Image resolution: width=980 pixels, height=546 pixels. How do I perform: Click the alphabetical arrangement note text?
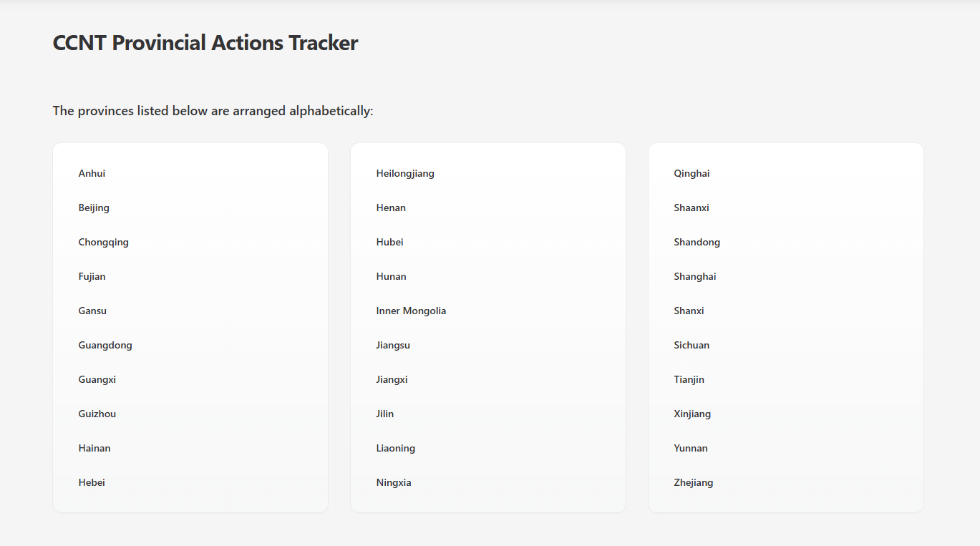pos(213,111)
